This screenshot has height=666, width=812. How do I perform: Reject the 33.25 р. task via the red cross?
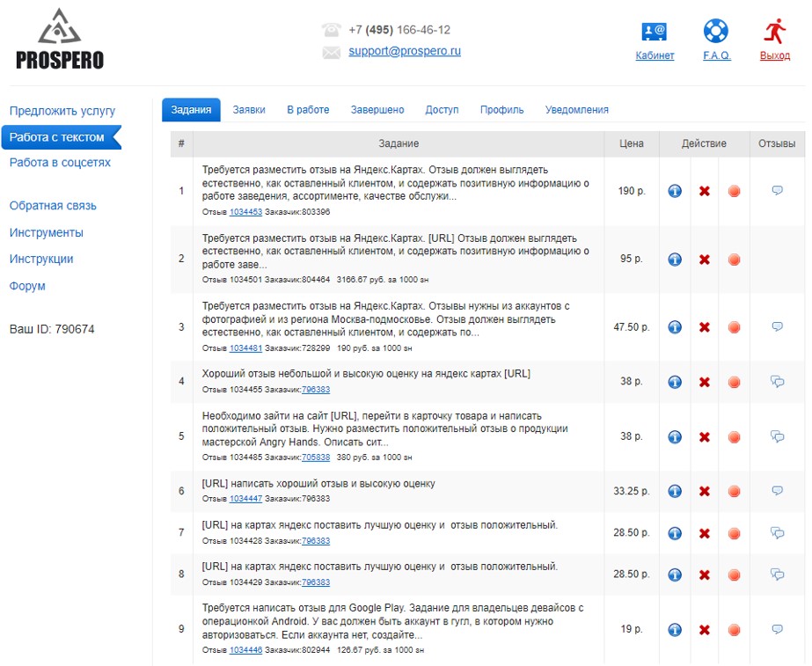click(705, 491)
